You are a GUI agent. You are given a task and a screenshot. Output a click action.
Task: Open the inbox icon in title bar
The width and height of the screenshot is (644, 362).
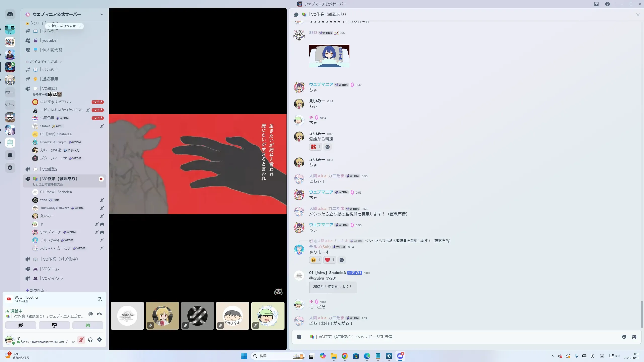coord(596,4)
